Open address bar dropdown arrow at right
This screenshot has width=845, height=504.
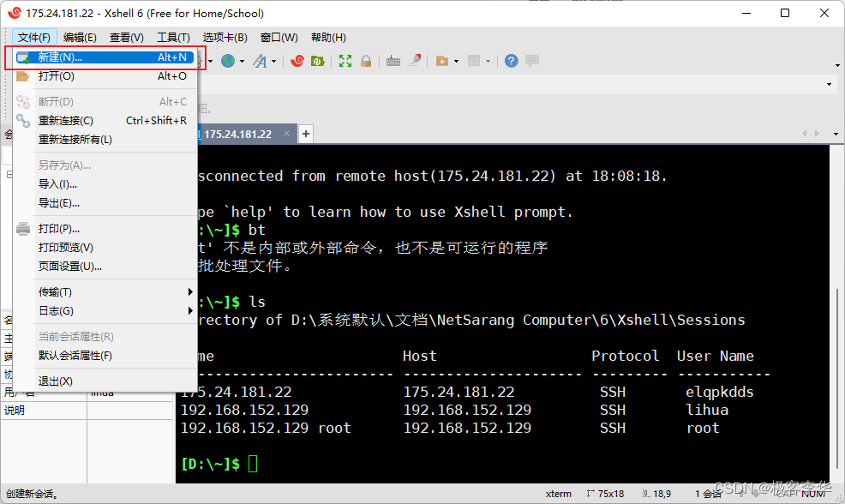pos(829,84)
